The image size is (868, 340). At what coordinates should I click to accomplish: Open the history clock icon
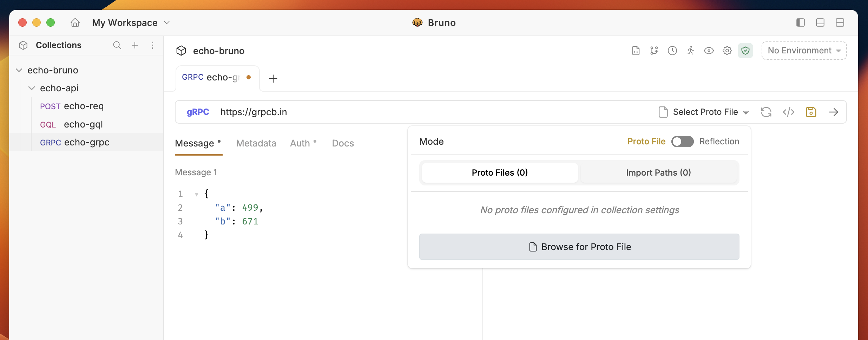point(672,51)
